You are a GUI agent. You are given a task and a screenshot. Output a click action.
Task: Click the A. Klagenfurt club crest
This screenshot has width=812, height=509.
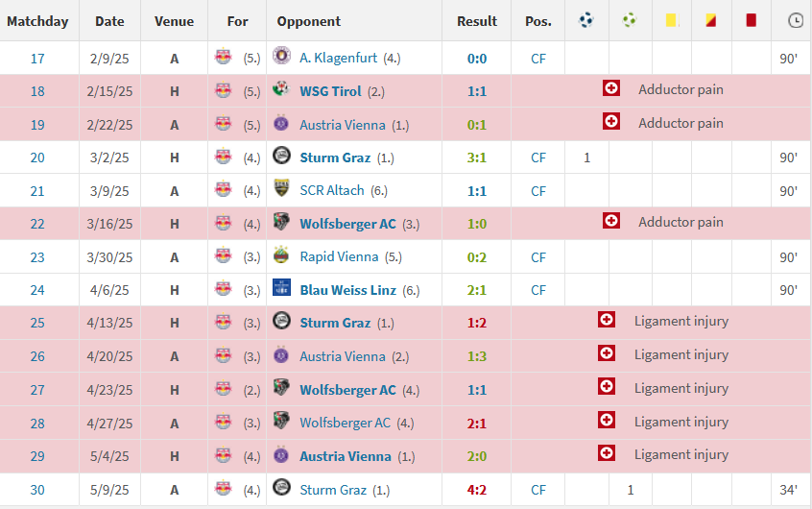(x=281, y=58)
